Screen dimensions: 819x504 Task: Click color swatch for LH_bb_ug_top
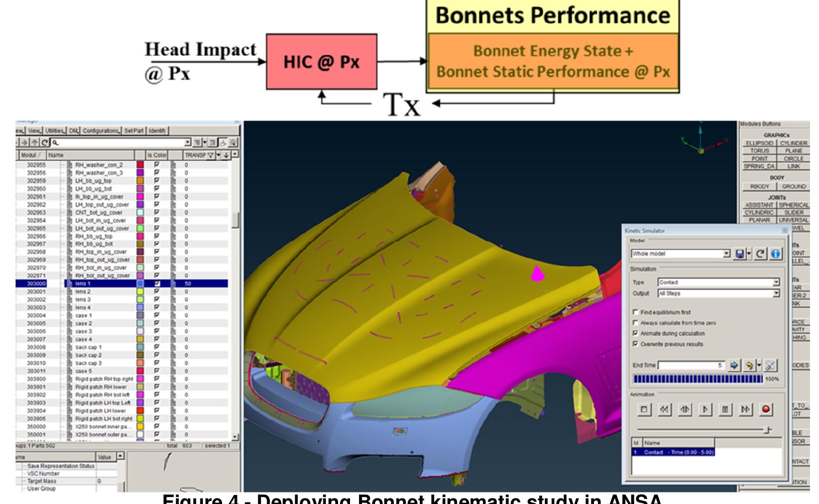click(x=141, y=181)
